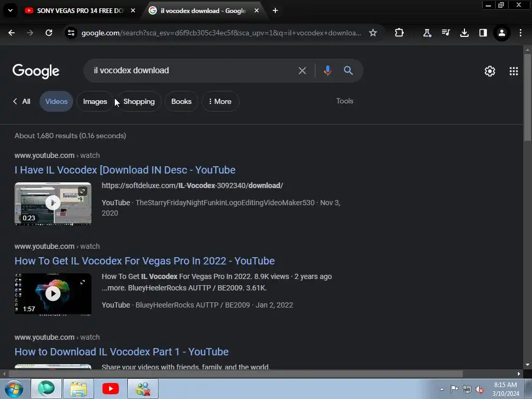Open the Chrome profile avatar
Image resolution: width=532 pixels, height=399 pixels.
coord(502,33)
